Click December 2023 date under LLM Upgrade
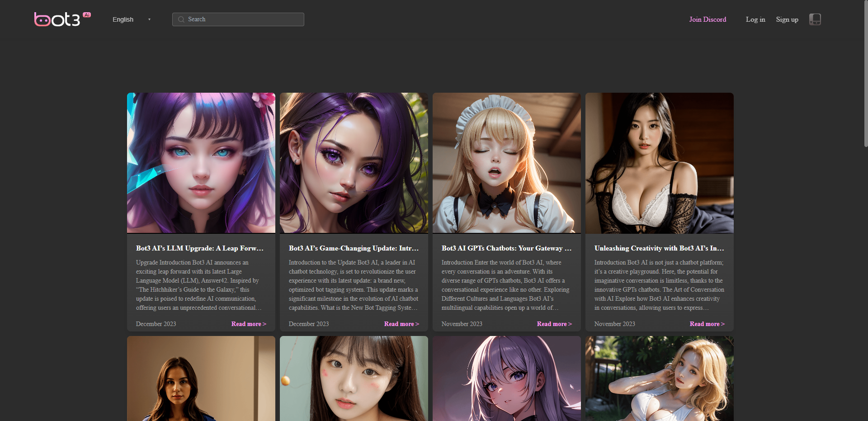This screenshot has width=868, height=421. pos(156,324)
